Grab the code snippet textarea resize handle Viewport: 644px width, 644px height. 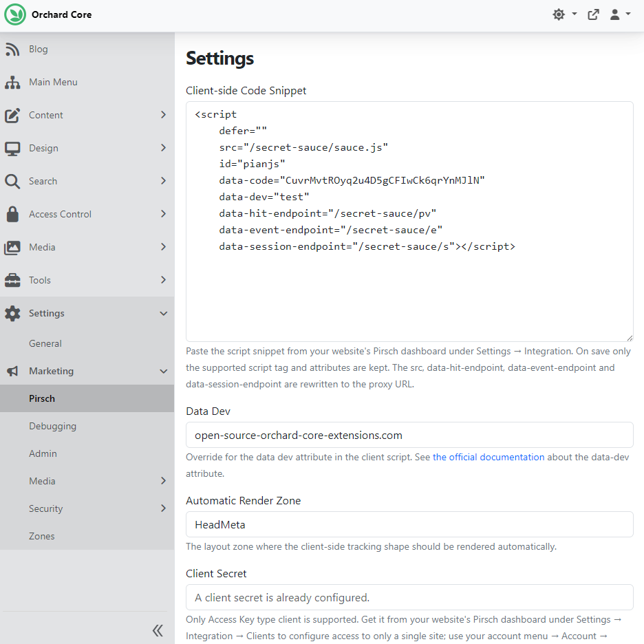(x=630, y=338)
